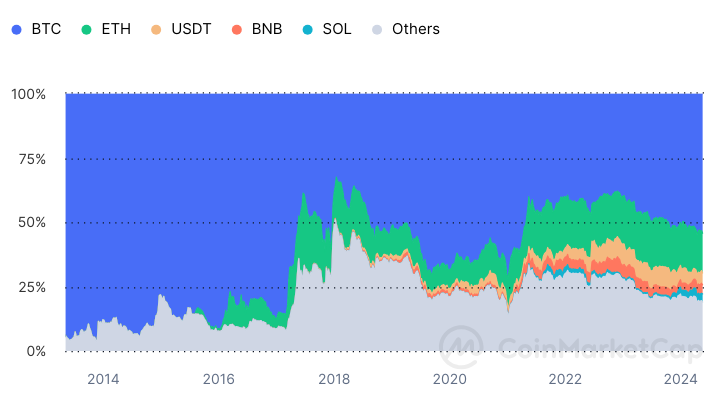Toggle the BNB series label

pyautogui.click(x=267, y=29)
